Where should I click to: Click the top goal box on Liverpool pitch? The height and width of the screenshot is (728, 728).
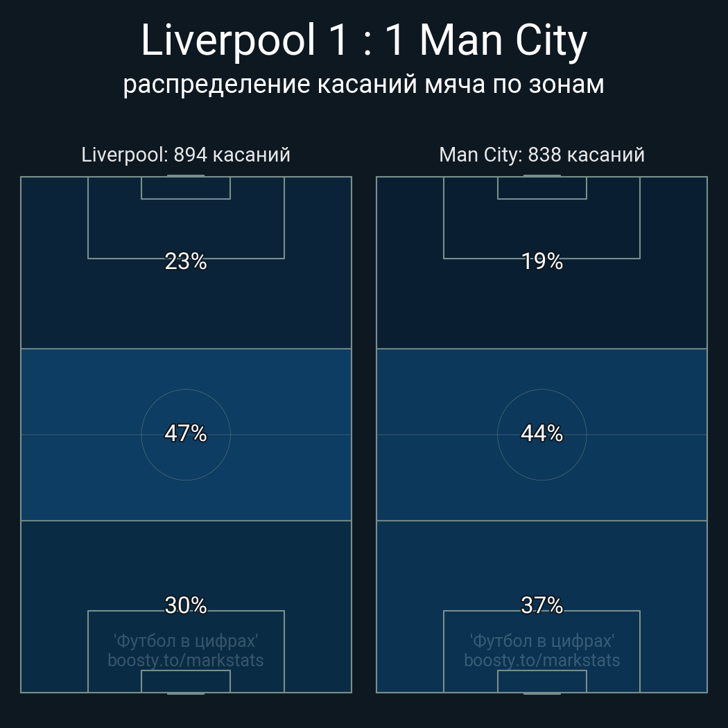pyautogui.click(x=186, y=188)
